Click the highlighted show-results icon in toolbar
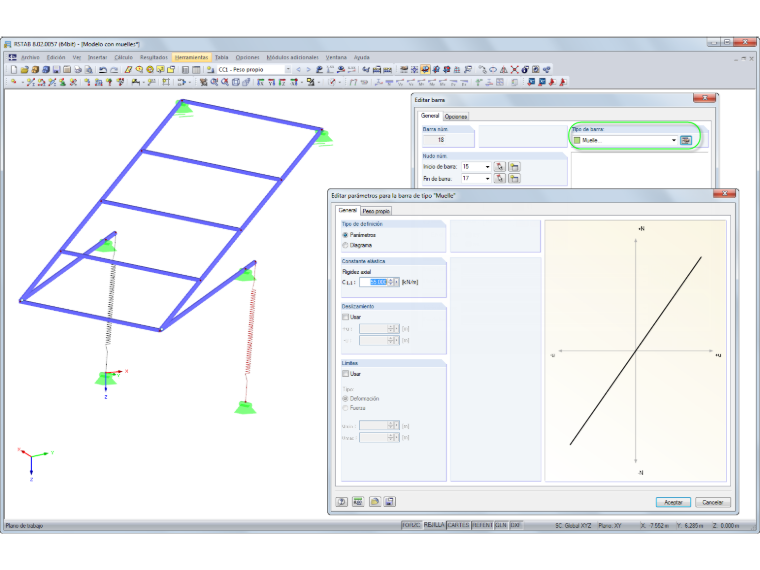 425,69
